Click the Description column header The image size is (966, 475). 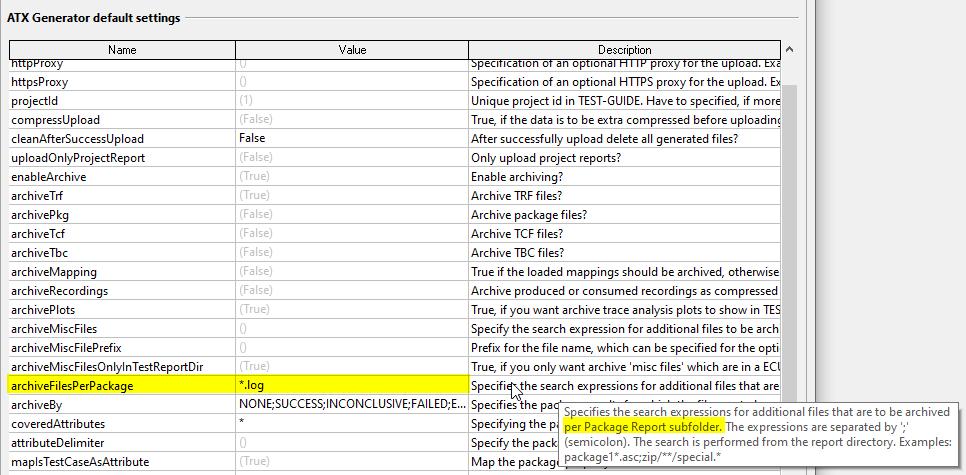click(624, 50)
